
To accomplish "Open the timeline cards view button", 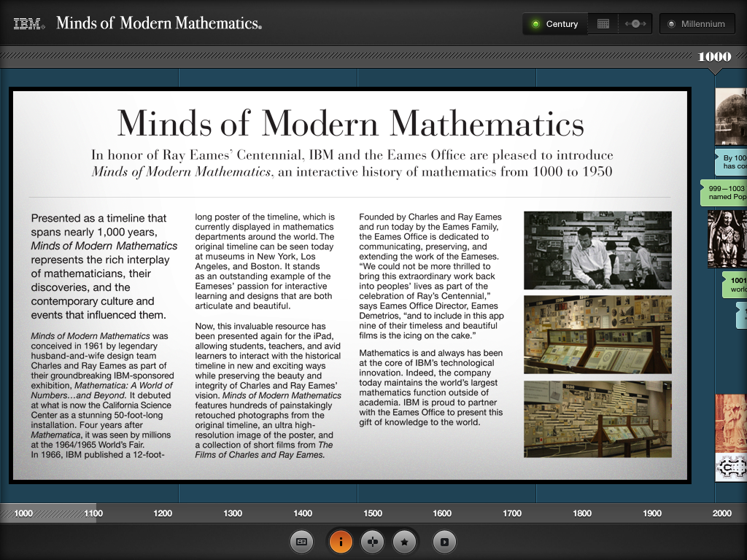I will [x=301, y=542].
